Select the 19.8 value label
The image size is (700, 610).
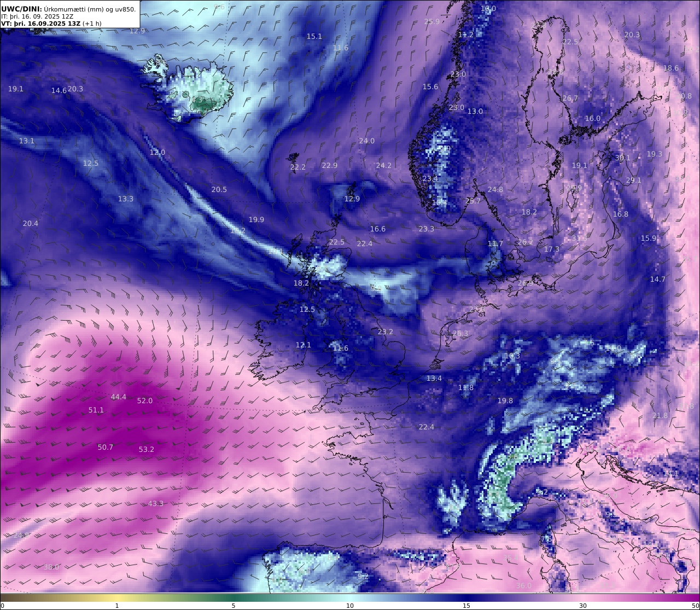505,400
